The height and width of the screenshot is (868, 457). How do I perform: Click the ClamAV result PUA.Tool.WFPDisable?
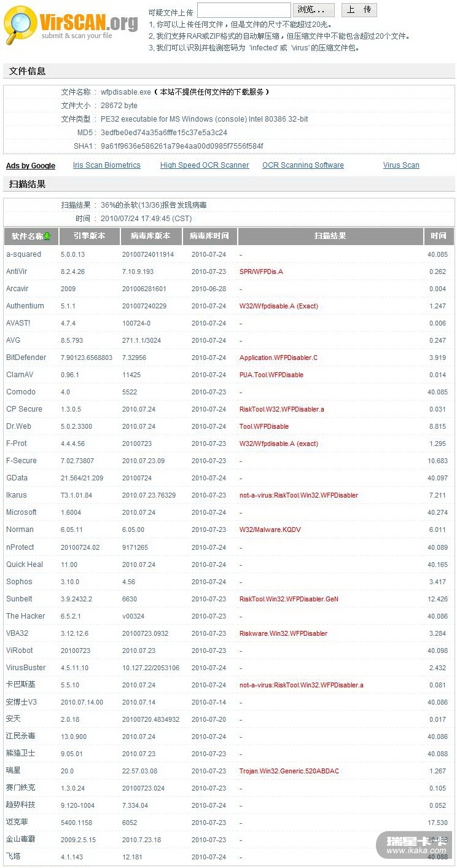[271, 375]
